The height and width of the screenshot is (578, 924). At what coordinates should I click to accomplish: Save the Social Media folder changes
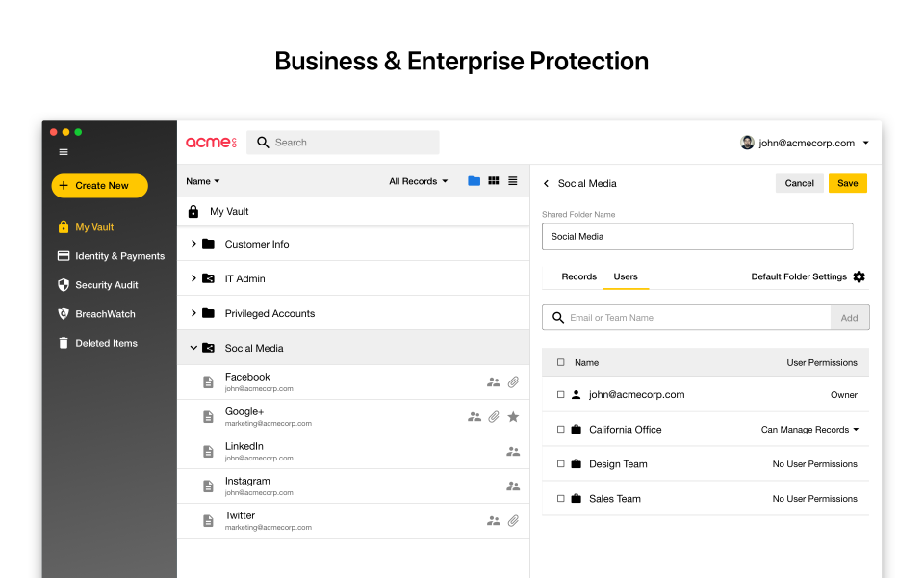tap(848, 182)
